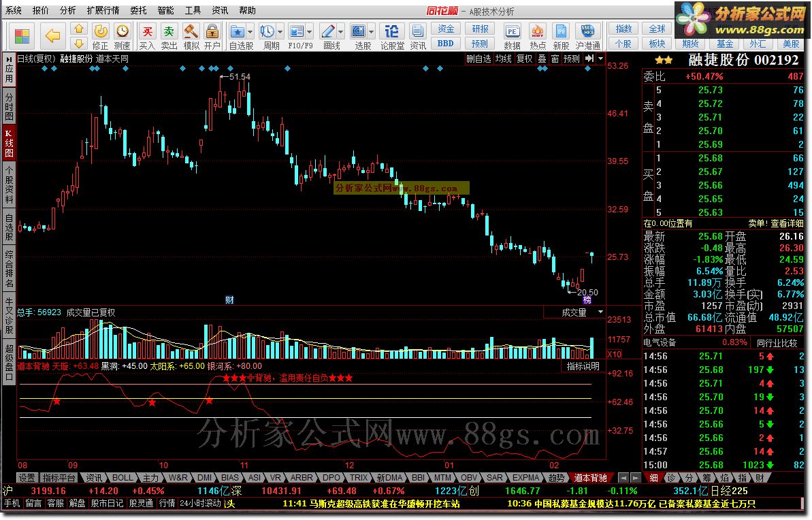Click the up arrow toolbar icon
The width and height of the screenshot is (812, 520).
[79, 29]
